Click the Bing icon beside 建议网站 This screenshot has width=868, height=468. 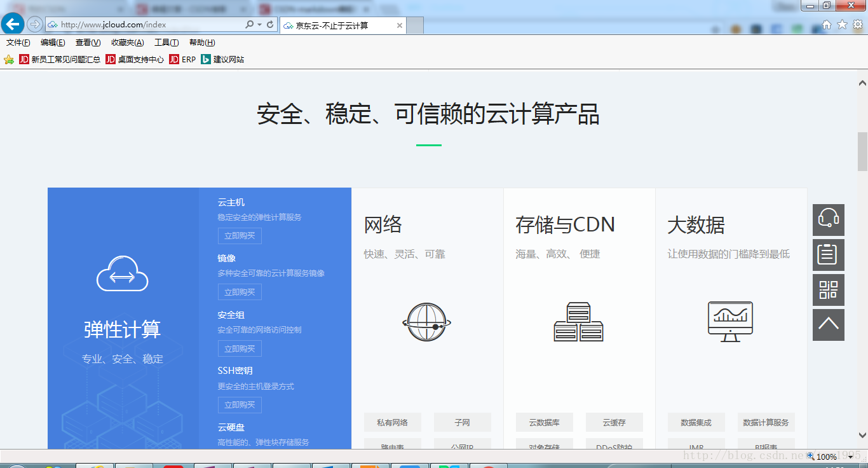(x=206, y=60)
